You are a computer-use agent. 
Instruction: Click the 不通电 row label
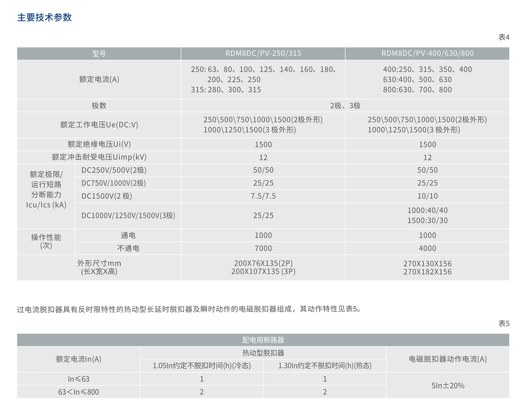point(128,248)
